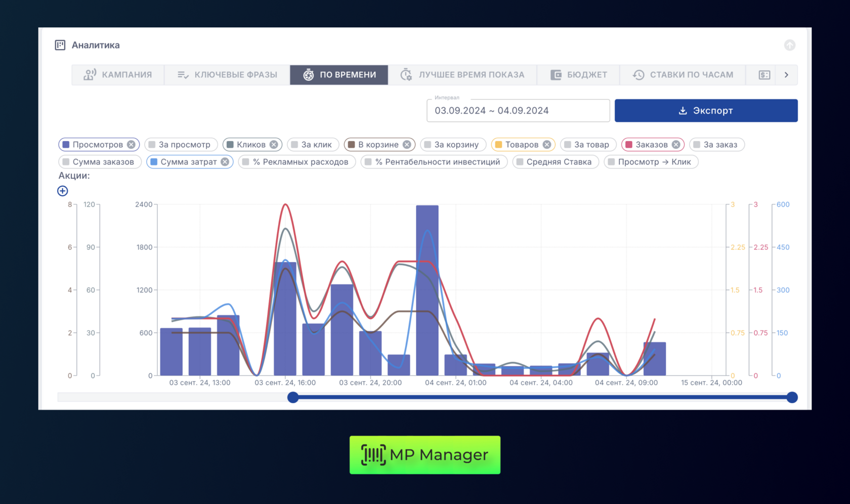The image size is (850, 504).
Task: Enable the За просмотр metric
Action: coord(181,145)
